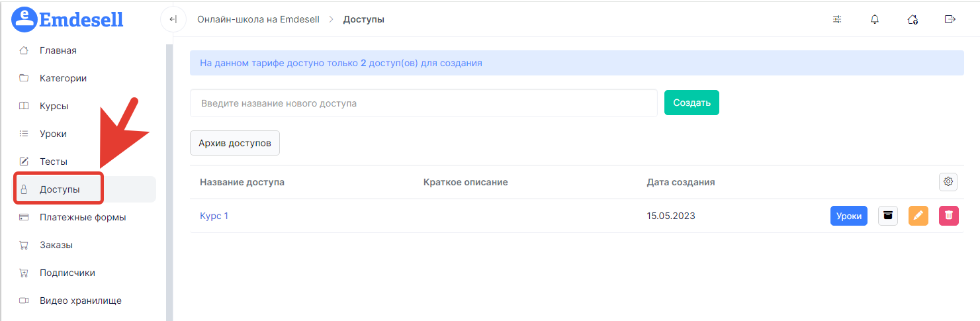The height and width of the screenshot is (321, 980).
Task: Click the tariff limit notice banner
Action: point(577,64)
